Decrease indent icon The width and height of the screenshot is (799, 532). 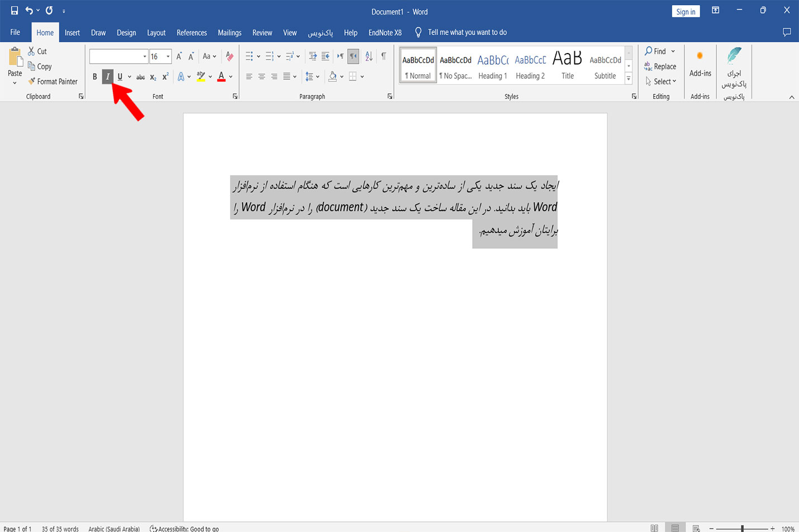(x=313, y=56)
